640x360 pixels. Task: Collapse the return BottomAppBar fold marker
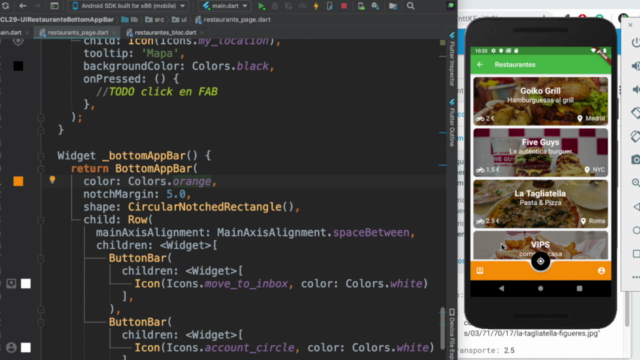click(40, 169)
